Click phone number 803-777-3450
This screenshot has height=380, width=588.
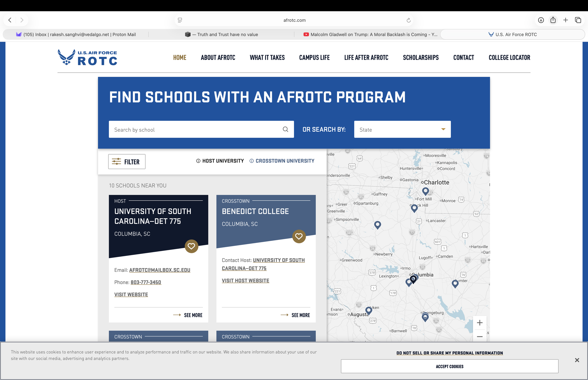tap(146, 283)
